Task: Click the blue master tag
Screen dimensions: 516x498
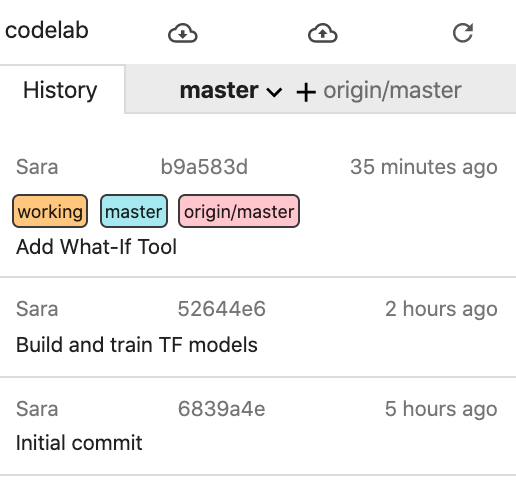Action: coord(134,211)
